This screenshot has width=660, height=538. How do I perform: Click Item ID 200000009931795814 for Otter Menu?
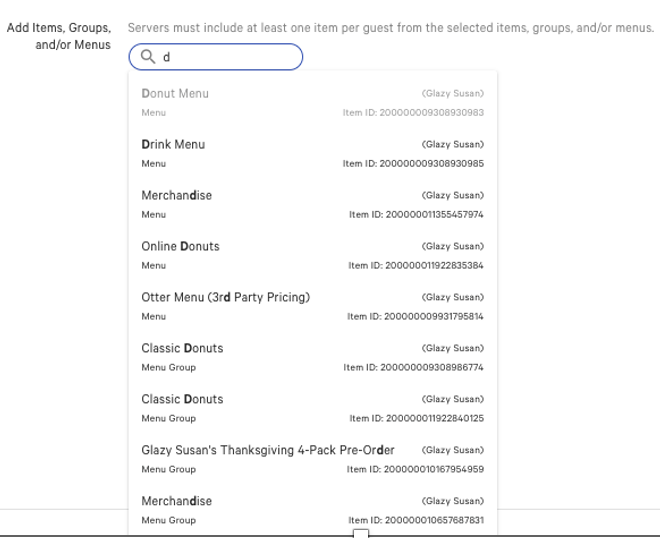[x=415, y=316]
